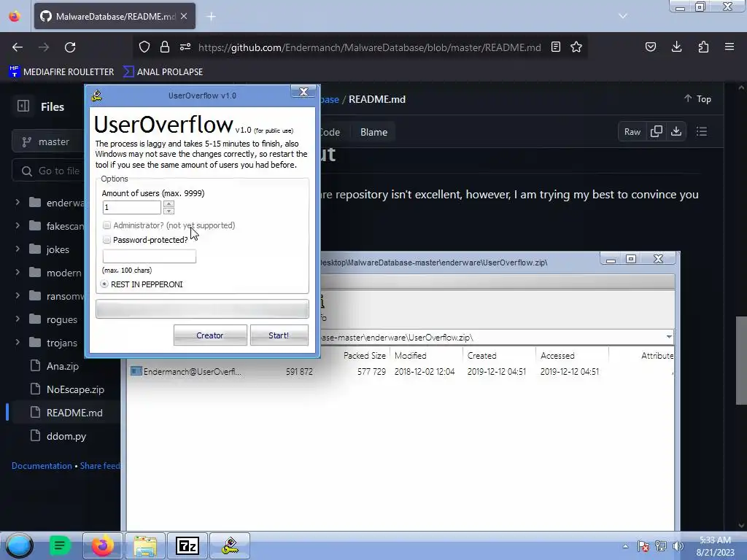
Task: Open the green notes app in taskbar
Action: 60,545
